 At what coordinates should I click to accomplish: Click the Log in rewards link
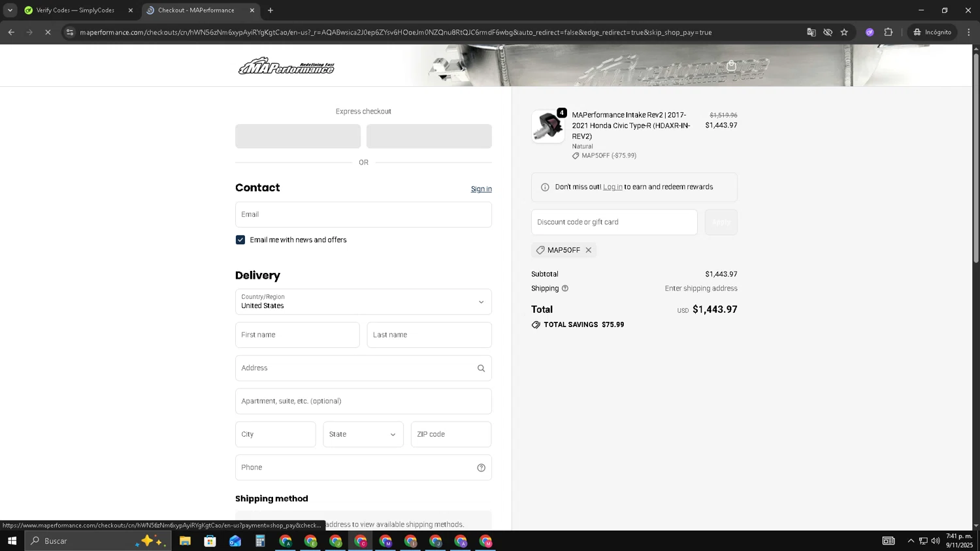[x=613, y=187]
